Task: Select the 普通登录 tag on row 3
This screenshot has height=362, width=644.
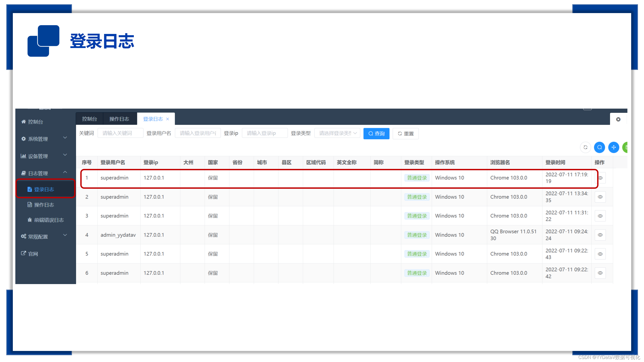Action: 417,216
